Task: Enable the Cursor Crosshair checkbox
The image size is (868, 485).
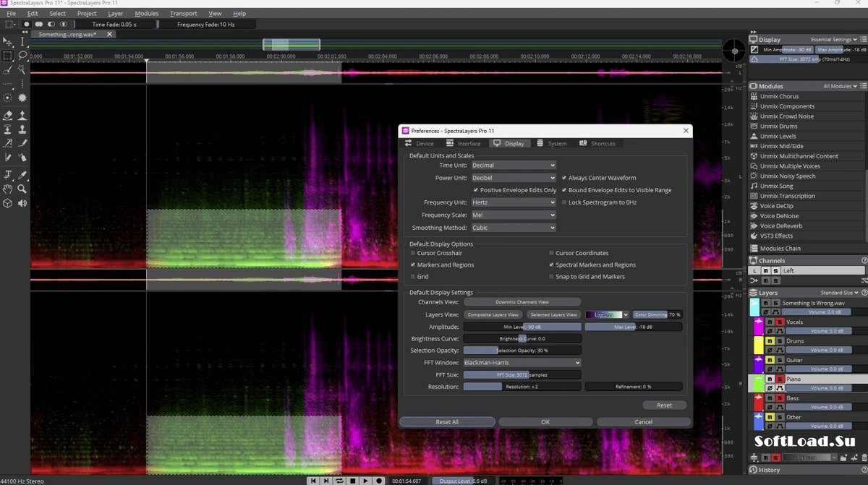Action: point(413,253)
